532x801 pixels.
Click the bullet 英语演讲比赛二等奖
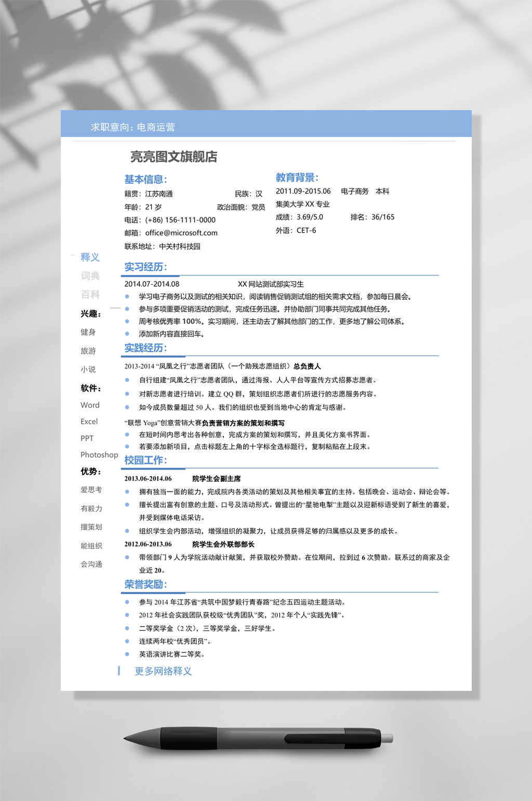pyautogui.click(x=171, y=654)
